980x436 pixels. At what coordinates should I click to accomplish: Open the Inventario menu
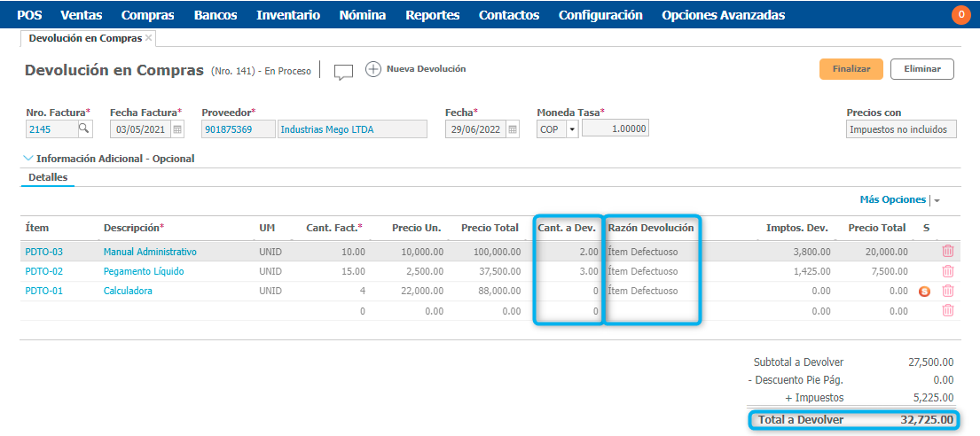click(288, 15)
